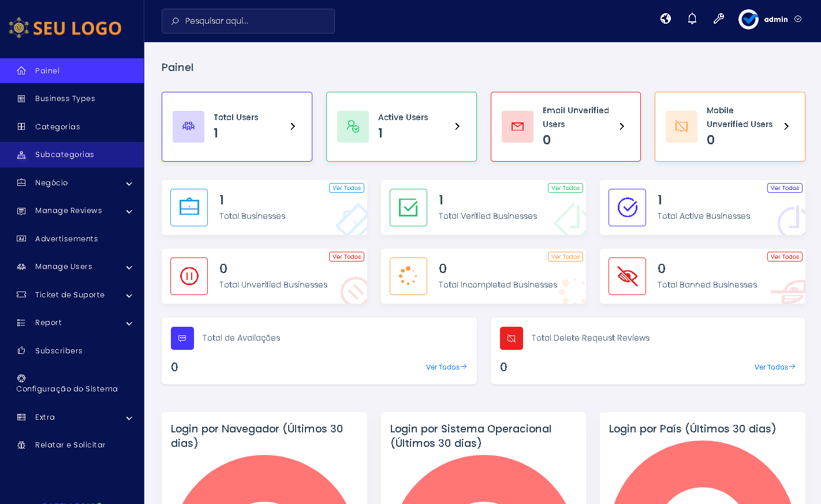Click the Email Unverified Users envelope icon

[517, 126]
